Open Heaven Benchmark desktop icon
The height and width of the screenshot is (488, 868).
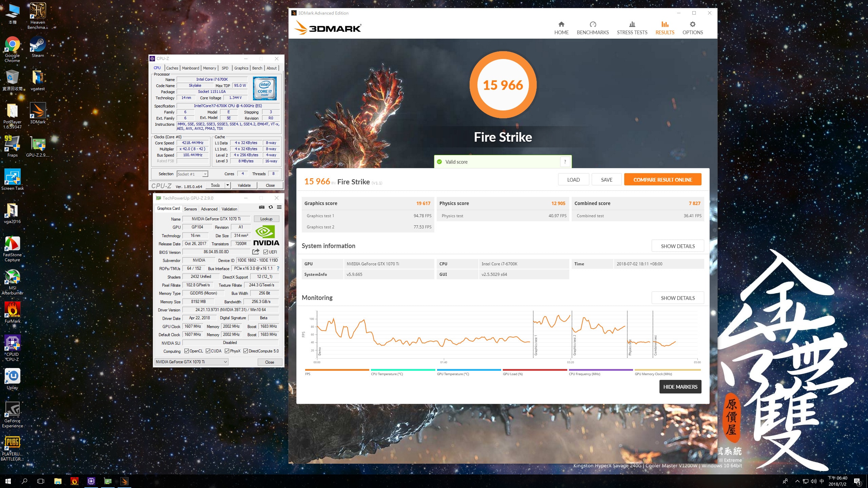tap(38, 16)
